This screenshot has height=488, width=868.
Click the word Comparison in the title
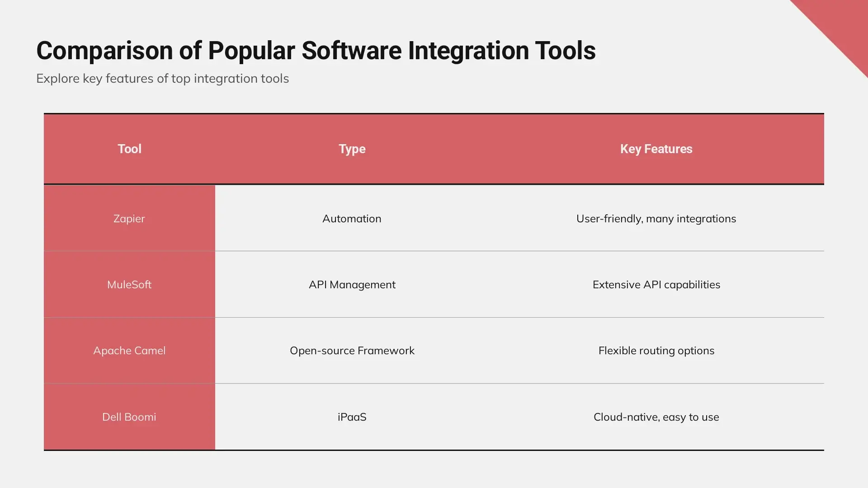(104, 51)
